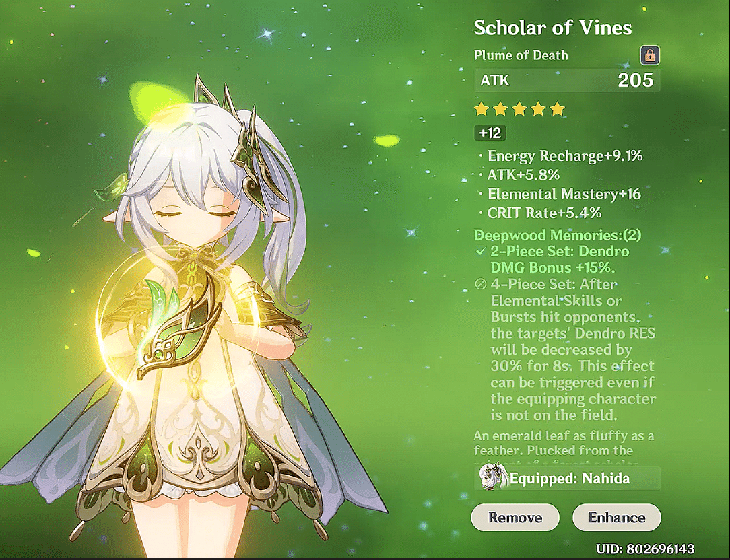Click Nahida's avatar icon beside Equipped
730x560 pixels.
pos(494,477)
